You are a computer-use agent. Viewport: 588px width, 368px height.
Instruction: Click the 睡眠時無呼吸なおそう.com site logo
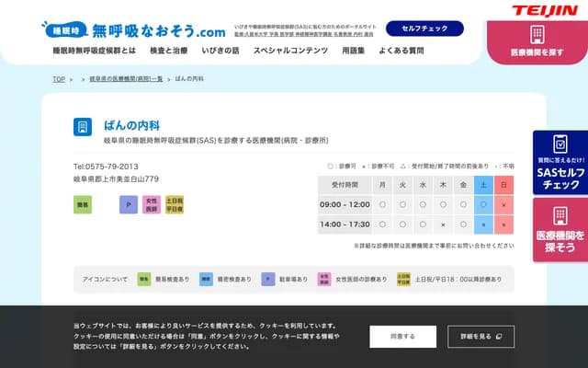click(133, 29)
